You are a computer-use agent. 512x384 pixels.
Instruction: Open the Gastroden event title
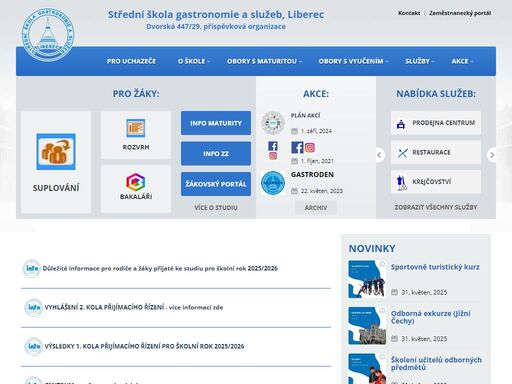coord(312,174)
